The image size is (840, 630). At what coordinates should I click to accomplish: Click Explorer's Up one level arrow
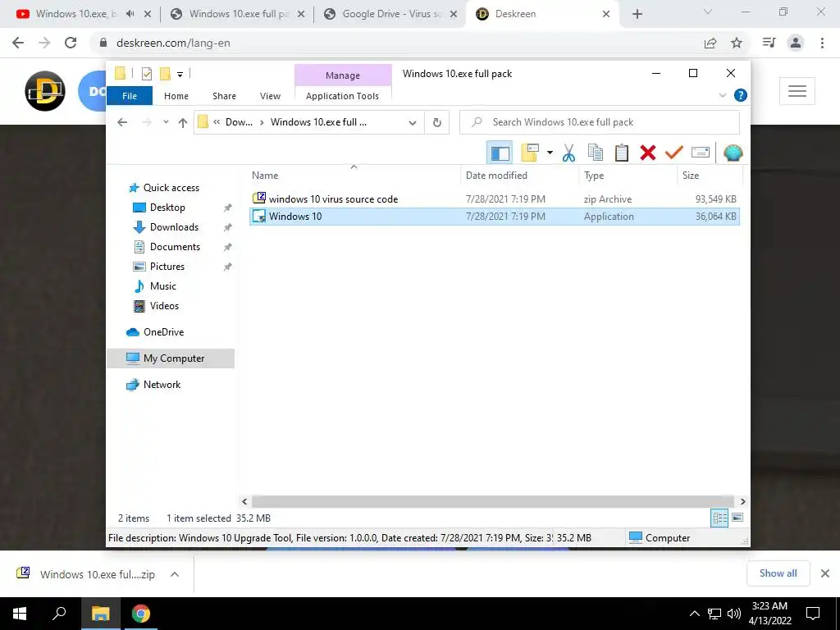tap(183, 123)
